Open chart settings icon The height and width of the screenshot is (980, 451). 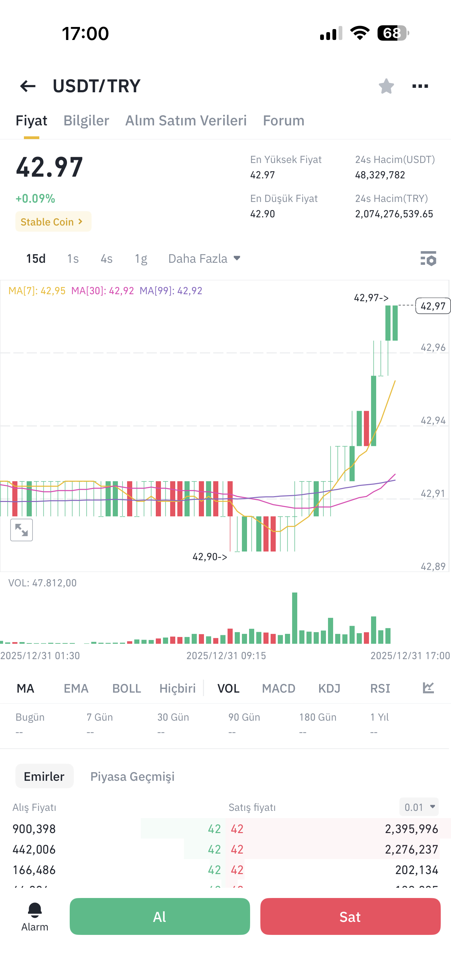(x=428, y=259)
